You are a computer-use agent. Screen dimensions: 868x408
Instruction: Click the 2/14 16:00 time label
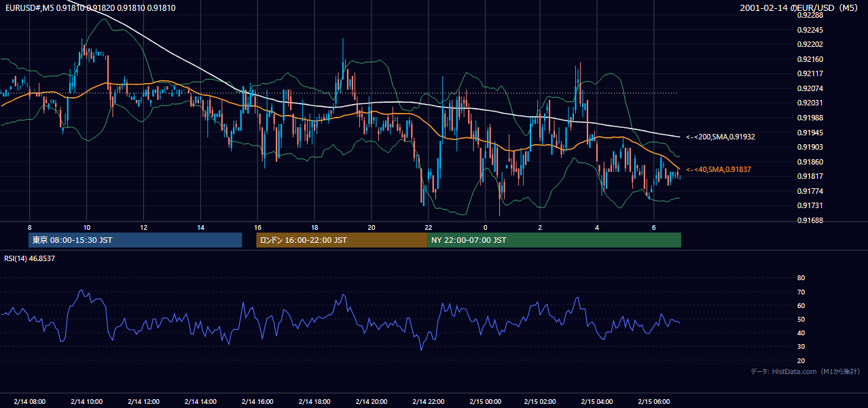coord(257,401)
